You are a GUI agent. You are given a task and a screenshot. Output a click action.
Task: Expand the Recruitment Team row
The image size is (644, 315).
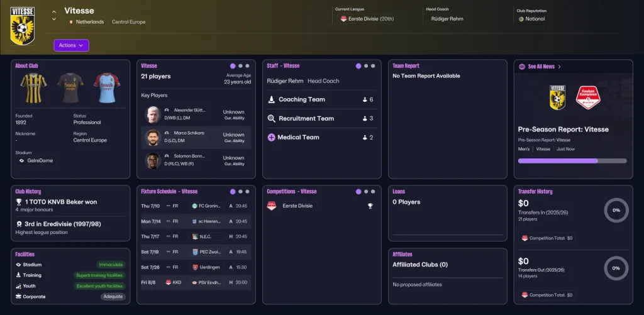(x=322, y=118)
